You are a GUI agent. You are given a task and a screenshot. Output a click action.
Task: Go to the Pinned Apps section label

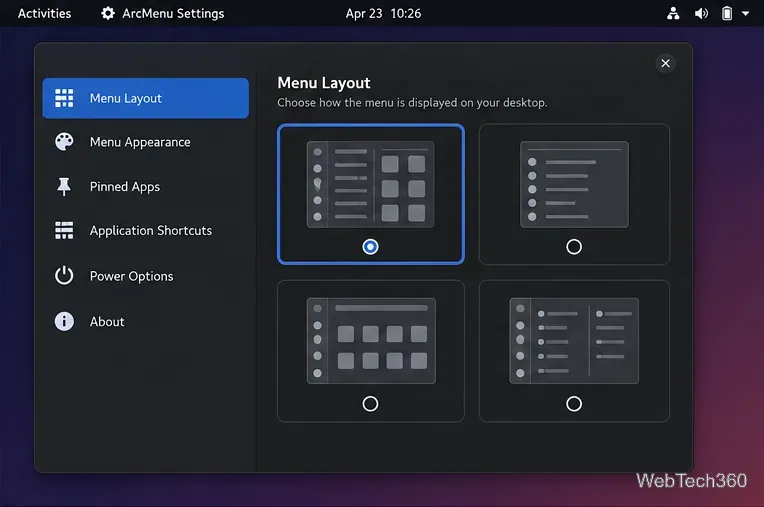pyautogui.click(x=125, y=187)
